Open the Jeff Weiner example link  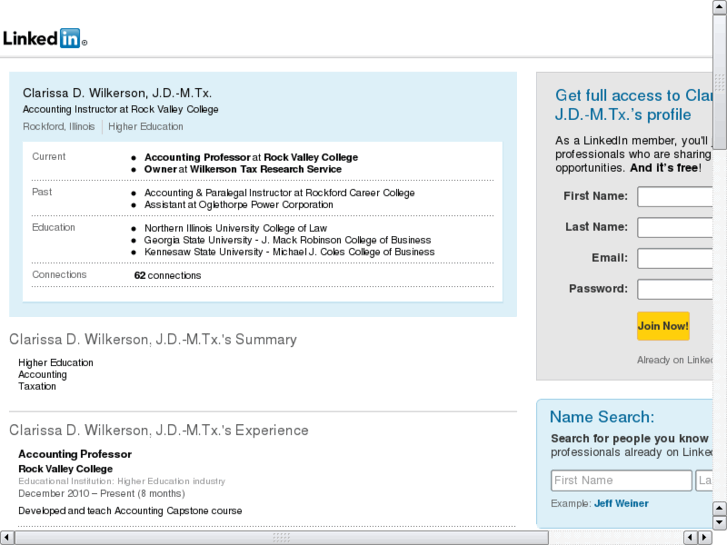pos(621,503)
